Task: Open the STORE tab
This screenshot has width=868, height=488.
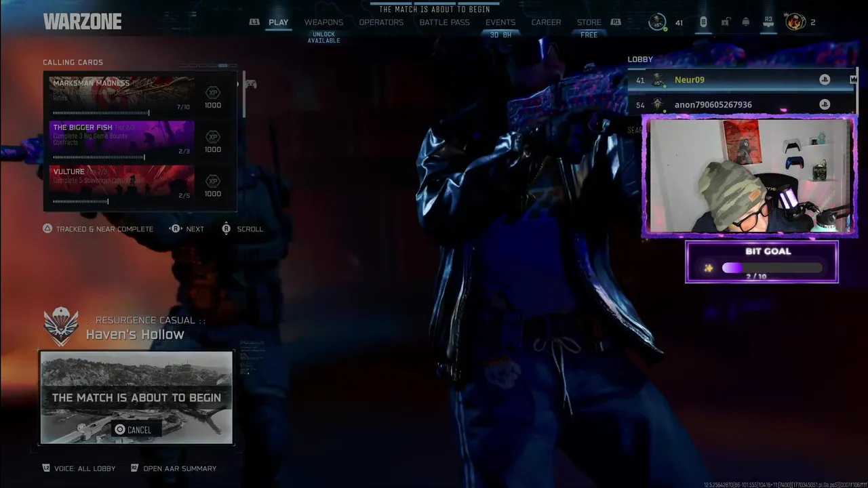Action: tap(589, 22)
